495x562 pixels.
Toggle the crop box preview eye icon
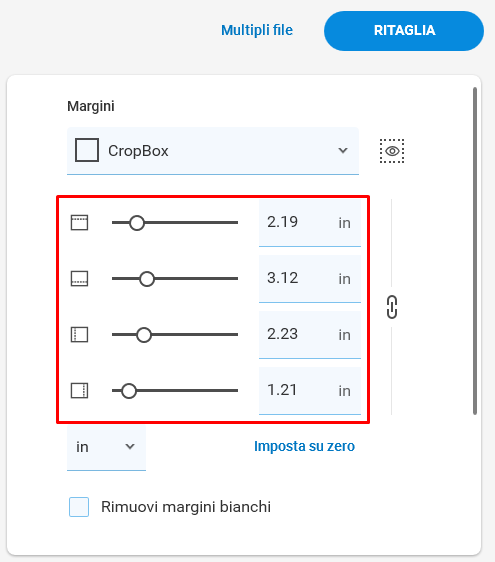(x=392, y=151)
